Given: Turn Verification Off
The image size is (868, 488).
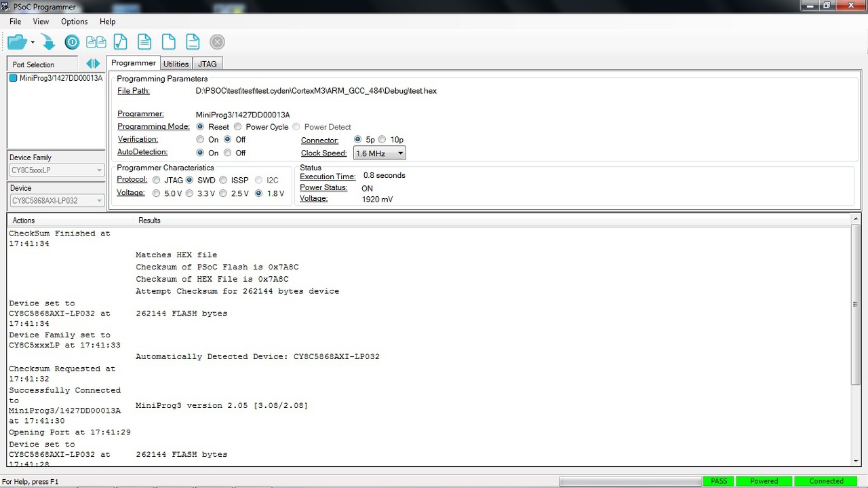Looking at the screenshot, I should pyautogui.click(x=228, y=140).
